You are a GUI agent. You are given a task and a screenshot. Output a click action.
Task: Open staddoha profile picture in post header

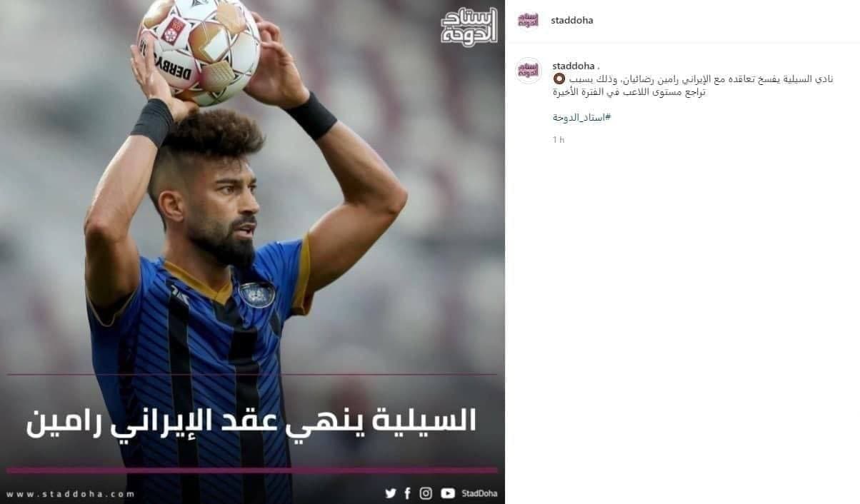point(528,20)
